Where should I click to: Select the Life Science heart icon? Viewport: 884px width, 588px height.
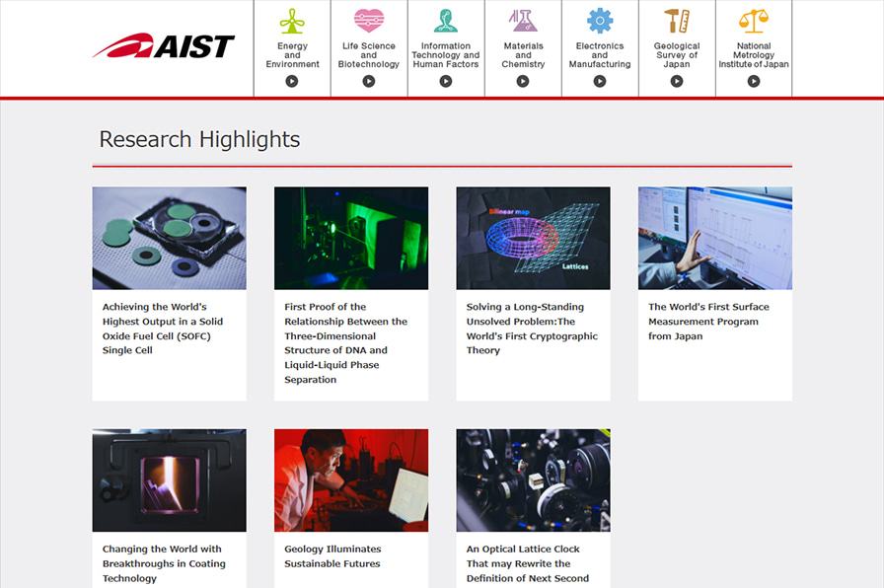point(369,21)
